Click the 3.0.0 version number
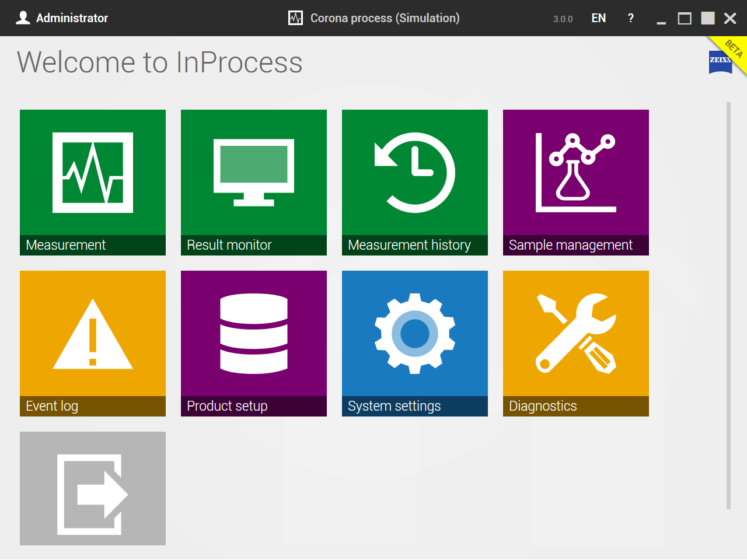 tap(563, 19)
